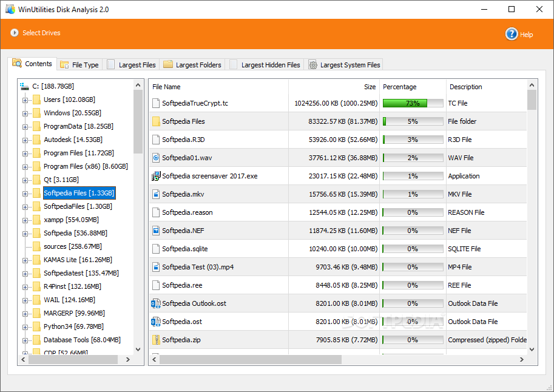
Task: Click the xampp folder icon in tree
Action: pyautogui.click(x=36, y=220)
